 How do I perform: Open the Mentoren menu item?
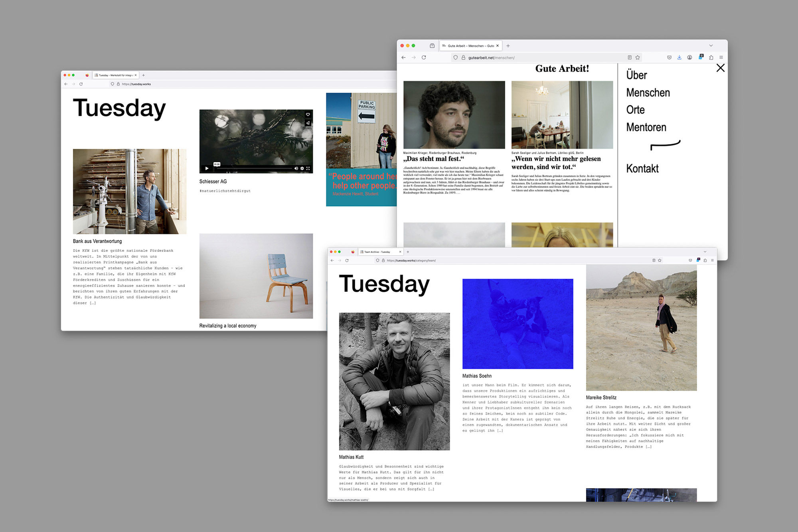click(646, 127)
